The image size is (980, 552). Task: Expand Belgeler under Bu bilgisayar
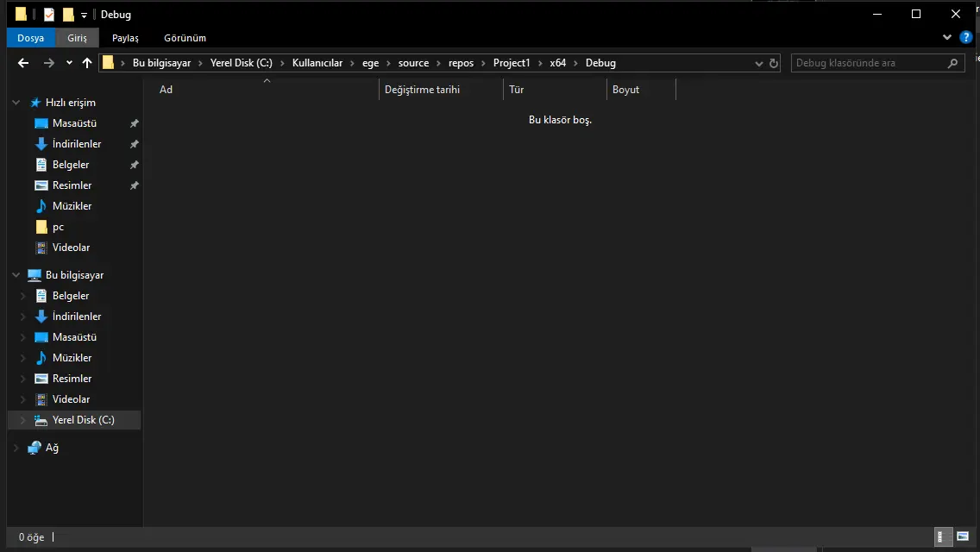click(x=23, y=296)
